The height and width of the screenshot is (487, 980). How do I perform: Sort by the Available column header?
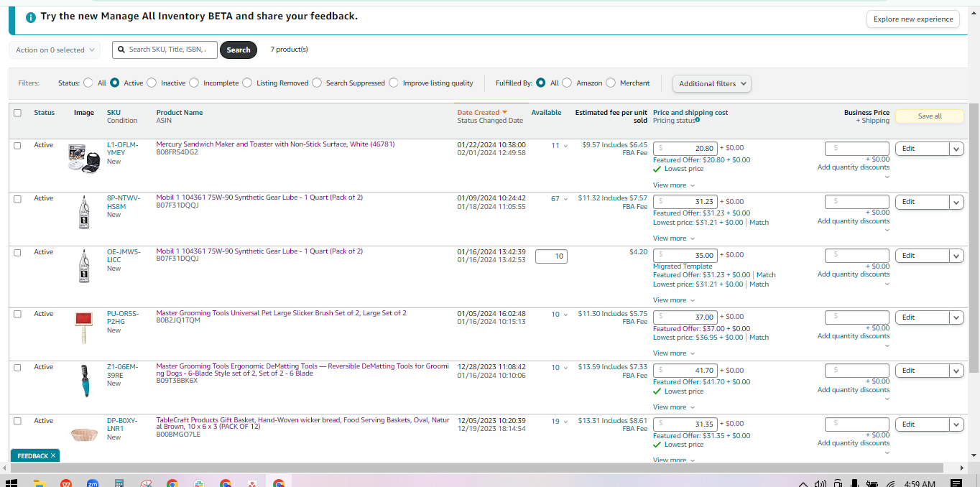546,112
